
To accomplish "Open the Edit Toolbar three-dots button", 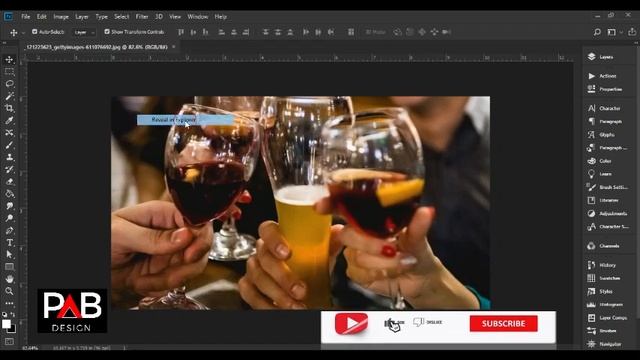I will coord(9,303).
